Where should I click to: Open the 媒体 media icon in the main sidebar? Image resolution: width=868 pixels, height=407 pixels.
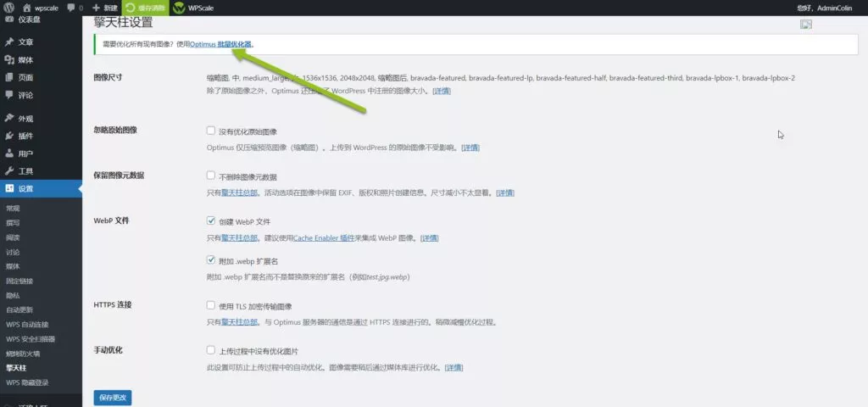(8, 60)
